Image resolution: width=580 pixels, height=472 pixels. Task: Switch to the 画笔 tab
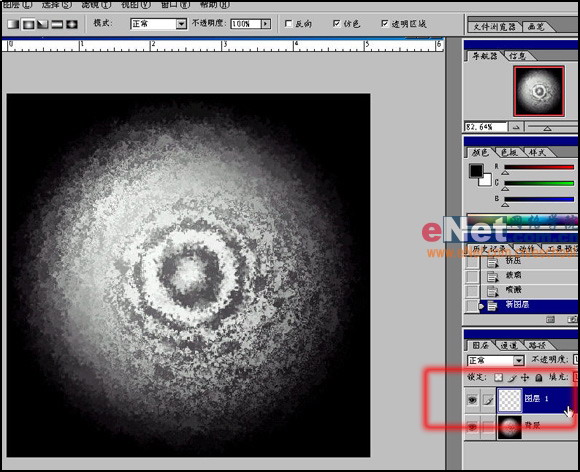(536, 27)
